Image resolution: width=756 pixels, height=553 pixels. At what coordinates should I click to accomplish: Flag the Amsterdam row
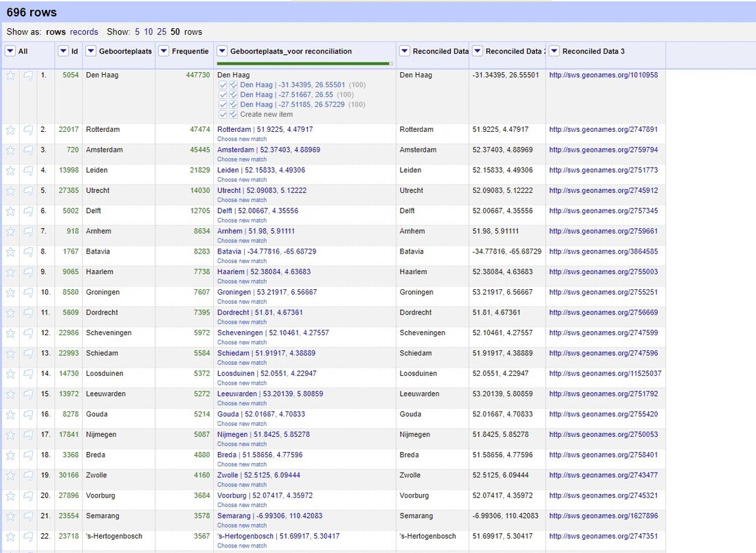coord(28,150)
